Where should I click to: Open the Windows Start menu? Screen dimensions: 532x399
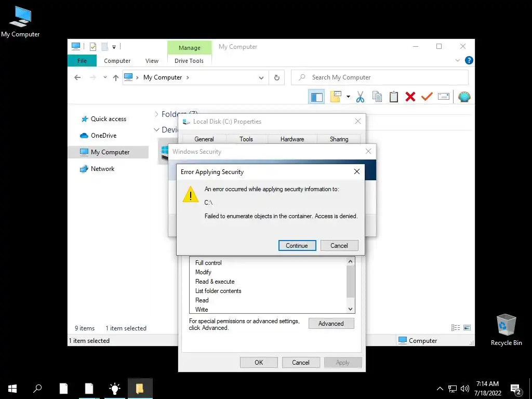12,389
